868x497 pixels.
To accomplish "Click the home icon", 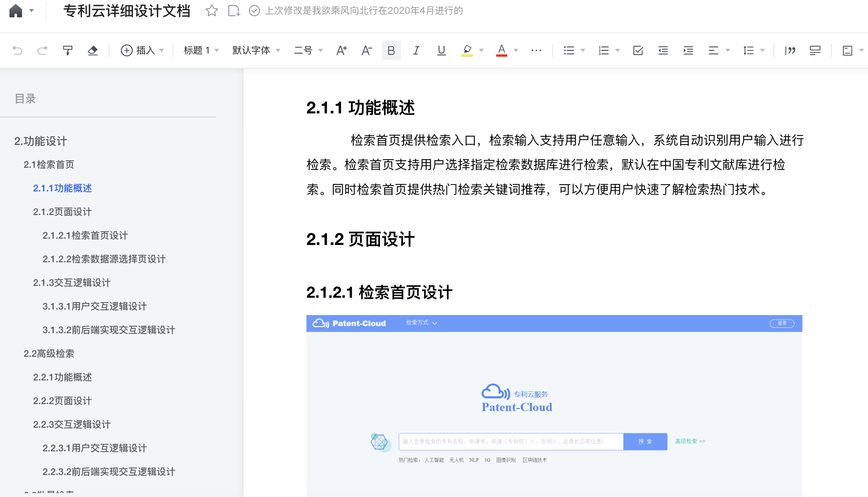I will 15,11.
